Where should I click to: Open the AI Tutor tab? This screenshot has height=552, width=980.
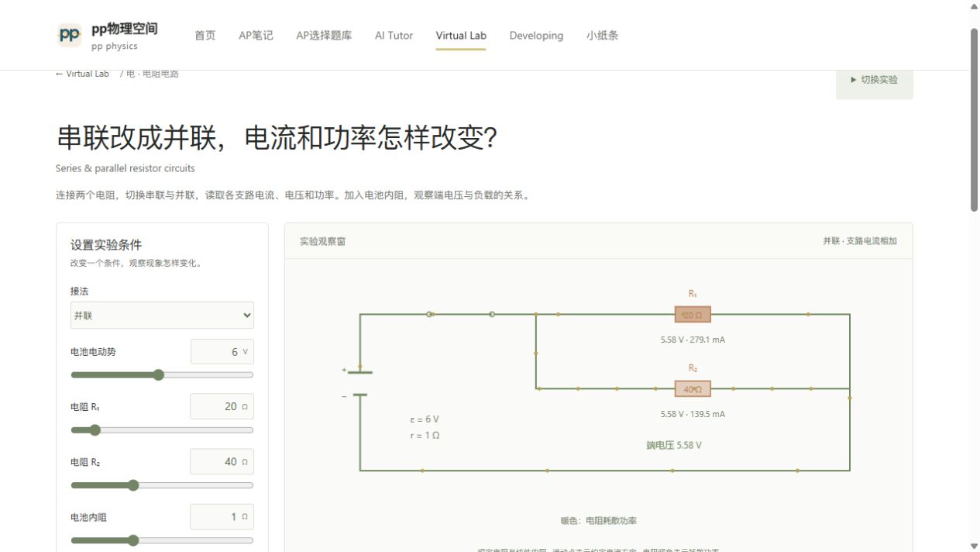tap(394, 36)
